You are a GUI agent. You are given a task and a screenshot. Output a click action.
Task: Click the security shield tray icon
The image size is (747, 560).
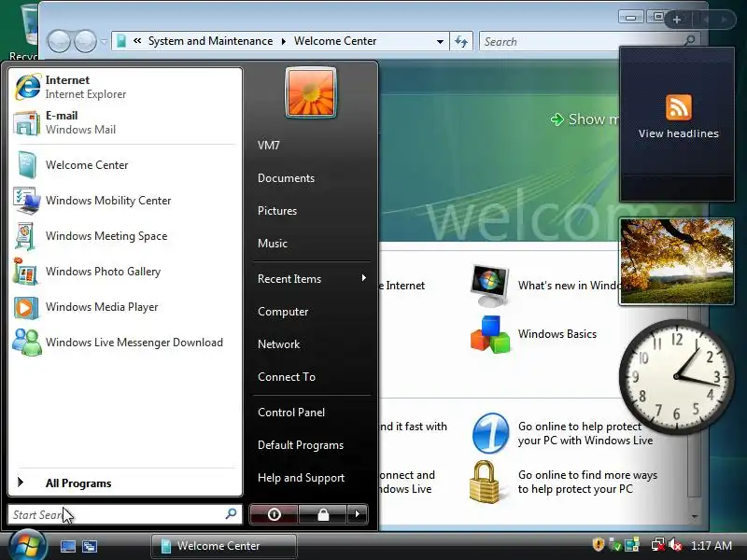[599, 544]
